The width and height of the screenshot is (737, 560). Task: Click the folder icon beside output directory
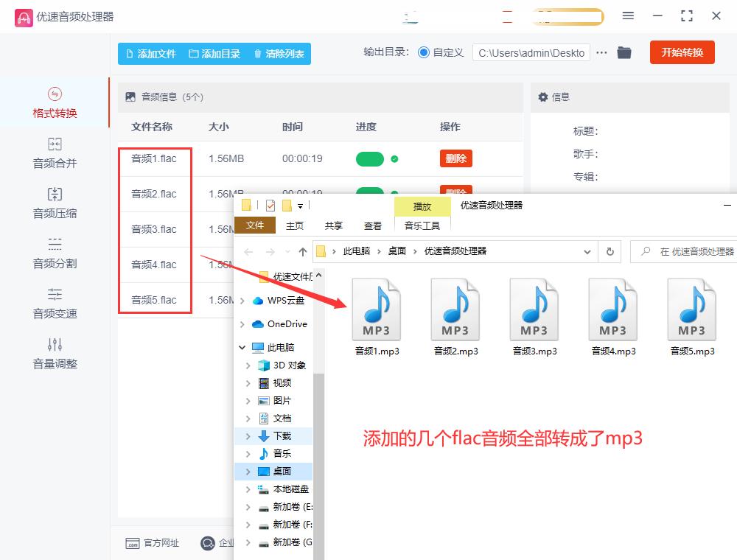pyautogui.click(x=624, y=52)
